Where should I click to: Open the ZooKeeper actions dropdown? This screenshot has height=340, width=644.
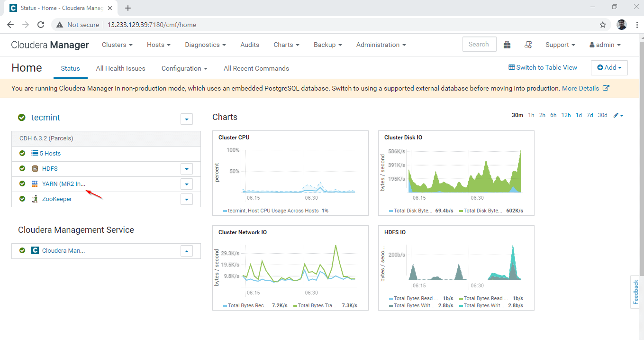(x=186, y=199)
